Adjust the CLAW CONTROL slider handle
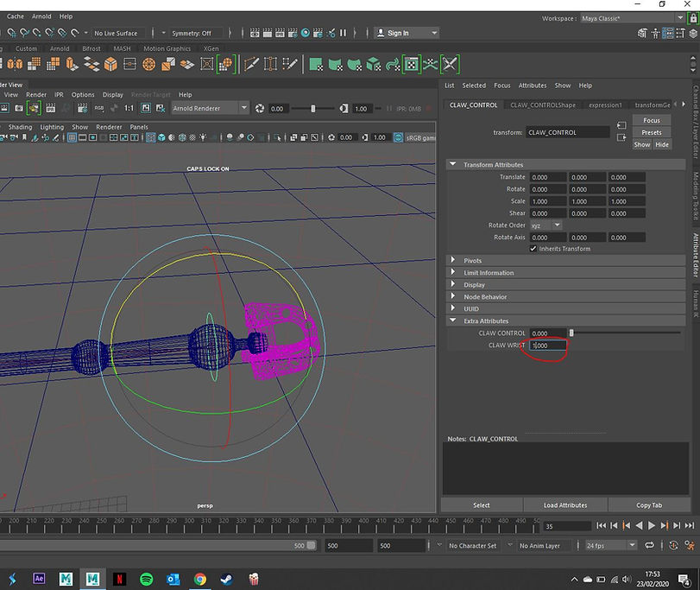The image size is (700, 590). click(x=571, y=333)
